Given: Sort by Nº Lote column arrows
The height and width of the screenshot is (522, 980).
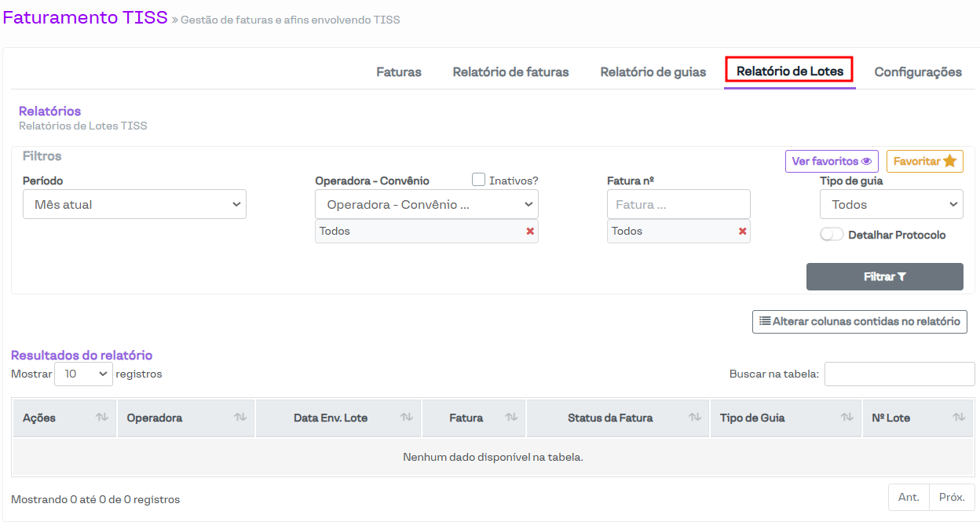Looking at the screenshot, I should tap(959, 418).
